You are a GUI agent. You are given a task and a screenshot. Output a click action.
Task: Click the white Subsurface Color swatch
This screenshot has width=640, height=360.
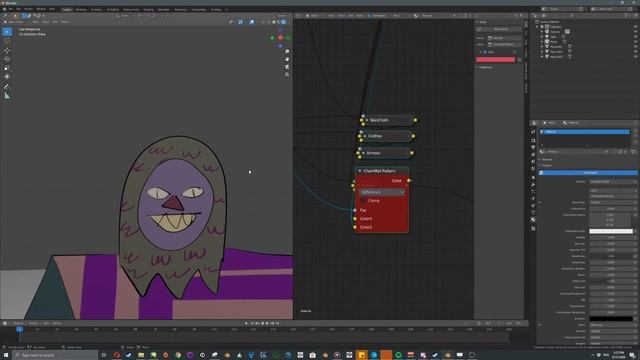pyautogui.click(x=611, y=231)
